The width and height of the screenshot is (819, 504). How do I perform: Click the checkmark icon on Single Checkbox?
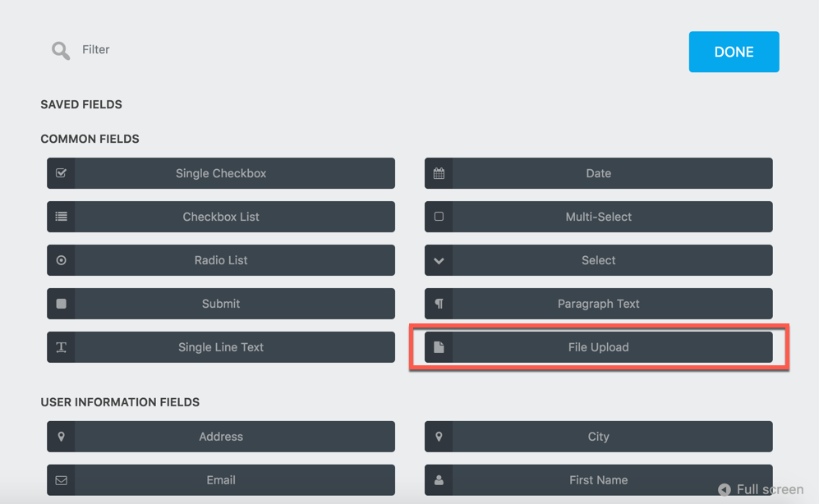pos(61,173)
